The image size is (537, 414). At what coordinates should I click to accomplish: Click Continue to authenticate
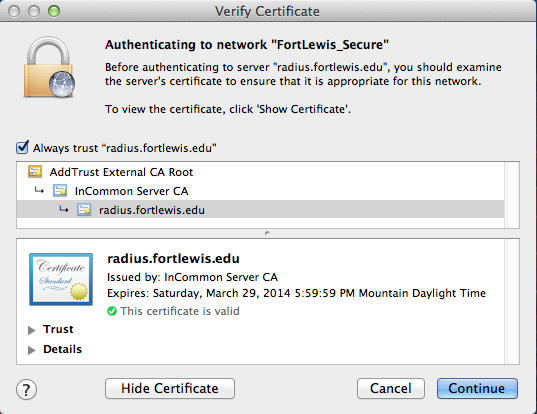[477, 388]
